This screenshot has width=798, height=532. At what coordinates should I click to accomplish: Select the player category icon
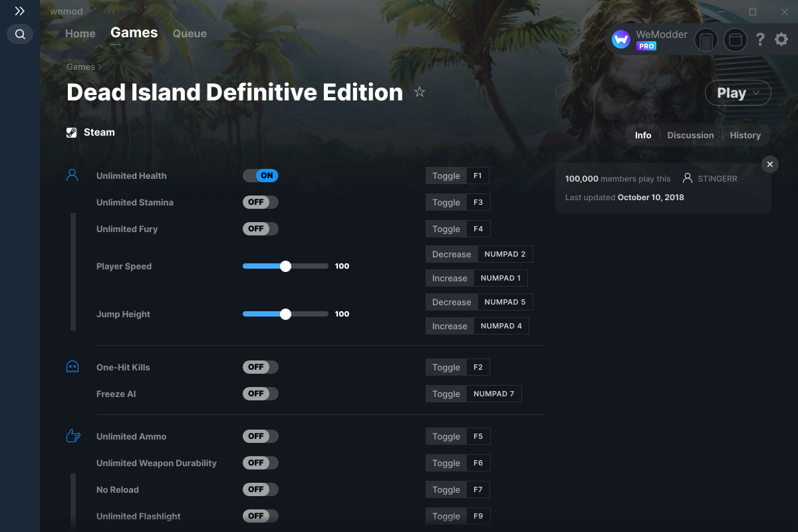pyautogui.click(x=72, y=176)
